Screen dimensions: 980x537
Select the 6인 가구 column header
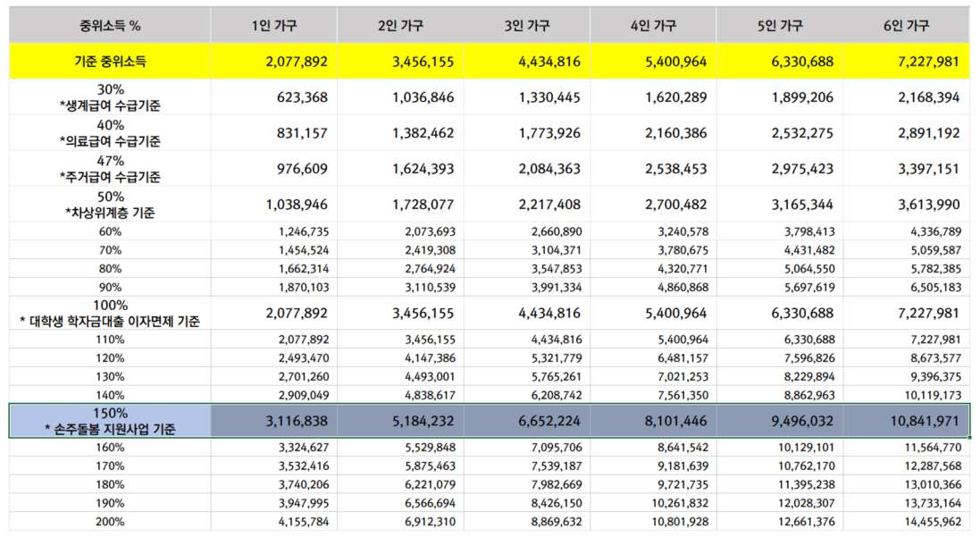pyautogui.click(x=906, y=26)
